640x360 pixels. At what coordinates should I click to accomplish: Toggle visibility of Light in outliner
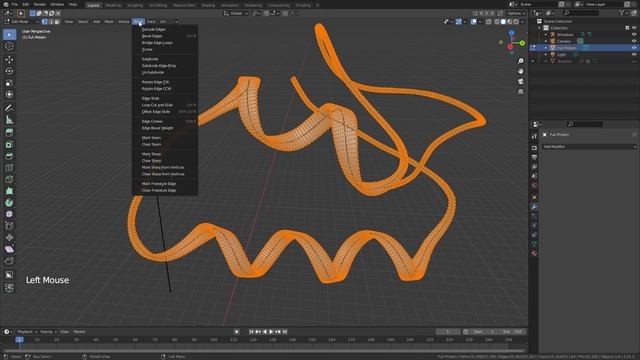(634, 54)
